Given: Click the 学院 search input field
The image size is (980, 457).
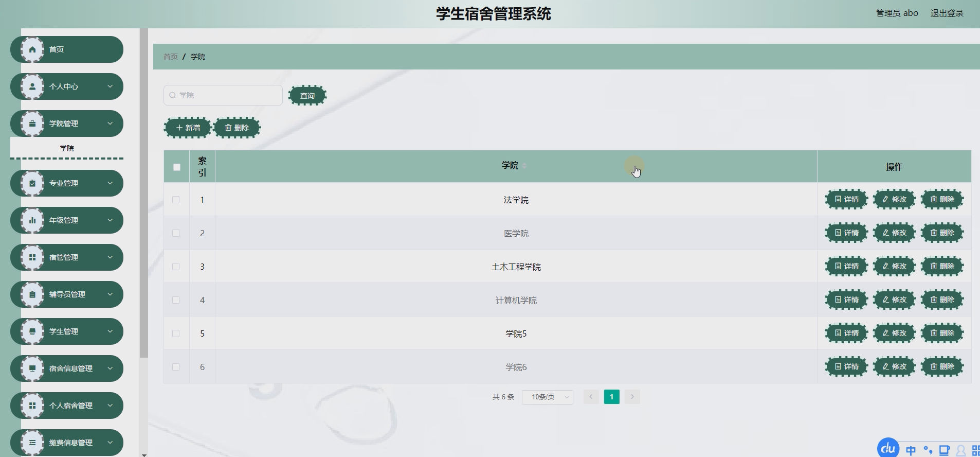Looking at the screenshot, I should [223, 95].
